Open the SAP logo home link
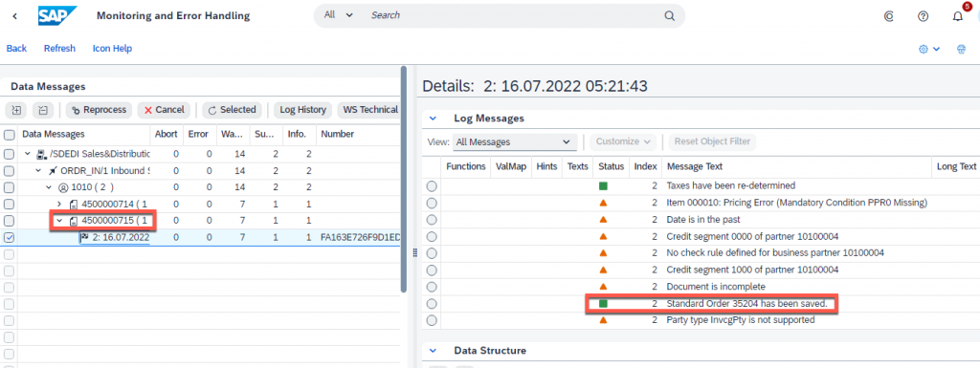Image resolution: width=980 pixels, height=368 pixels. pyautogui.click(x=57, y=15)
